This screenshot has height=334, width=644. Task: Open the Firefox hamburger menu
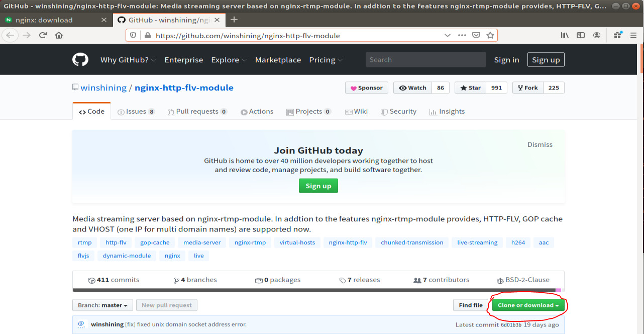633,35
